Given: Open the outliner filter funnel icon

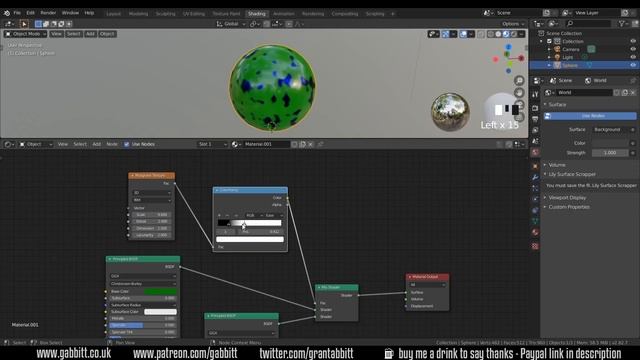Looking at the screenshot, I should point(622,24).
